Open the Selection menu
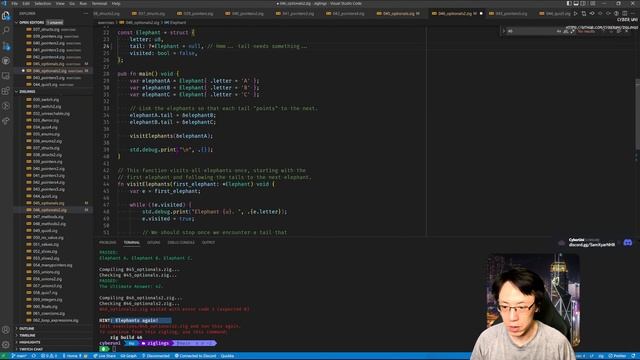This screenshot has width=640, height=360. pos(42,3)
